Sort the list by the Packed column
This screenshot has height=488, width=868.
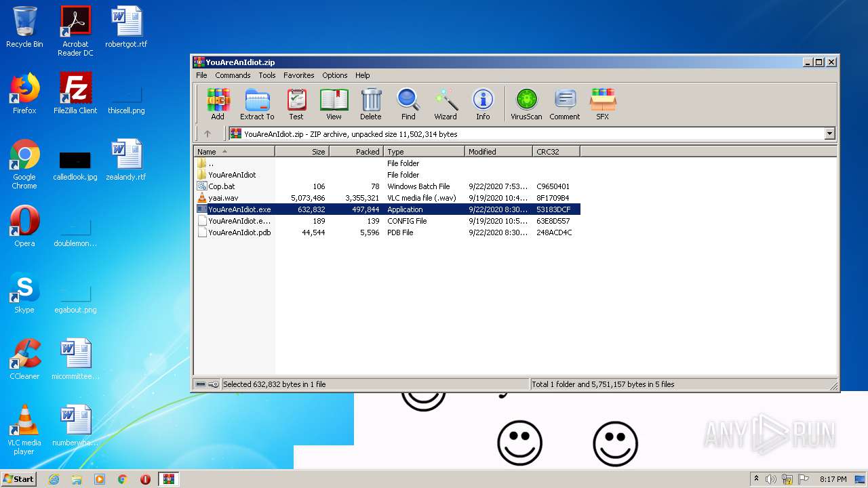point(357,152)
